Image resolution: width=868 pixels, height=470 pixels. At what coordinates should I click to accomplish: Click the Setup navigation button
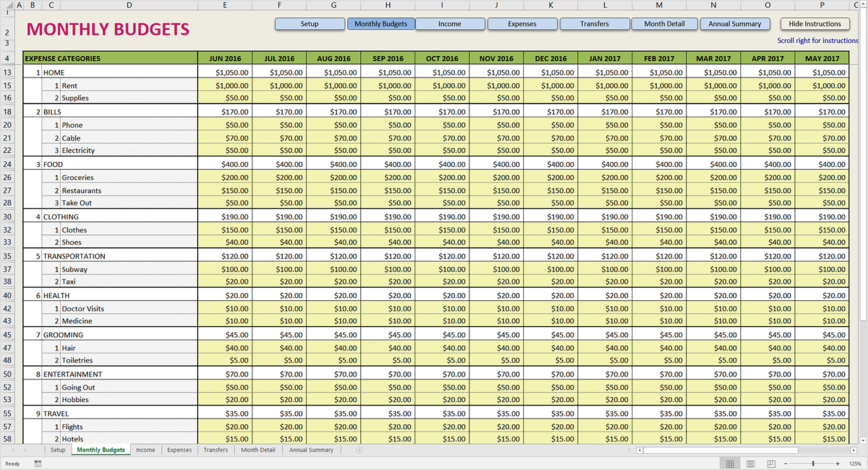pyautogui.click(x=309, y=24)
